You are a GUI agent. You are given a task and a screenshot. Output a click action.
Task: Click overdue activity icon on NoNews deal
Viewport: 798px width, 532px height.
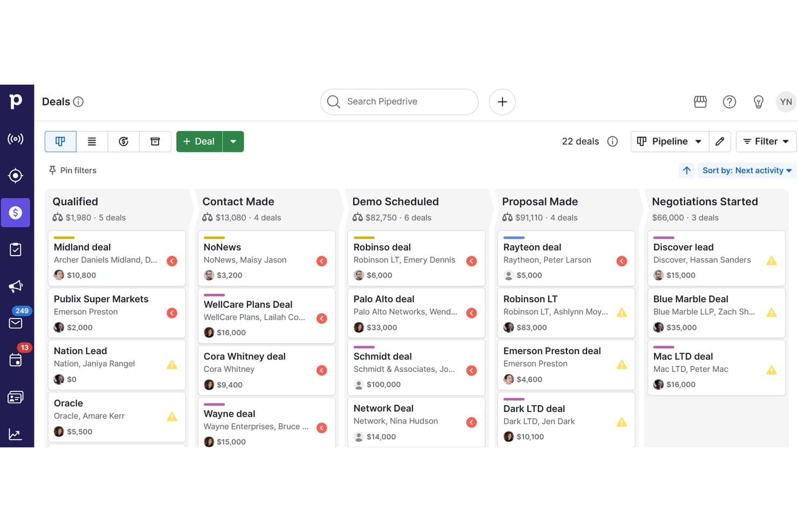click(x=322, y=261)
